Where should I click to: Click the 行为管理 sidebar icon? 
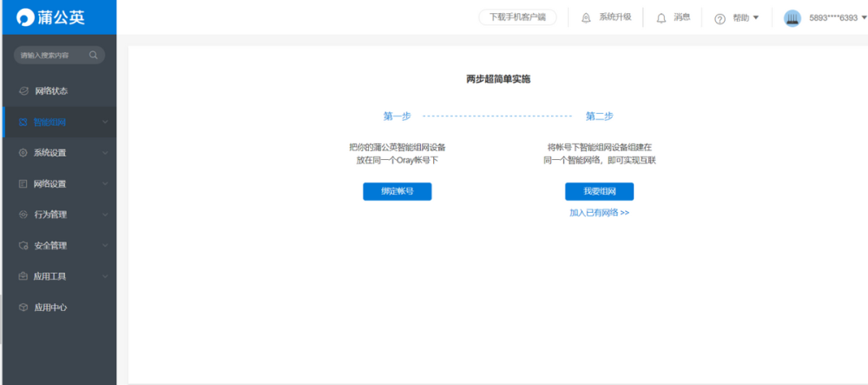[x=23, y=215]
